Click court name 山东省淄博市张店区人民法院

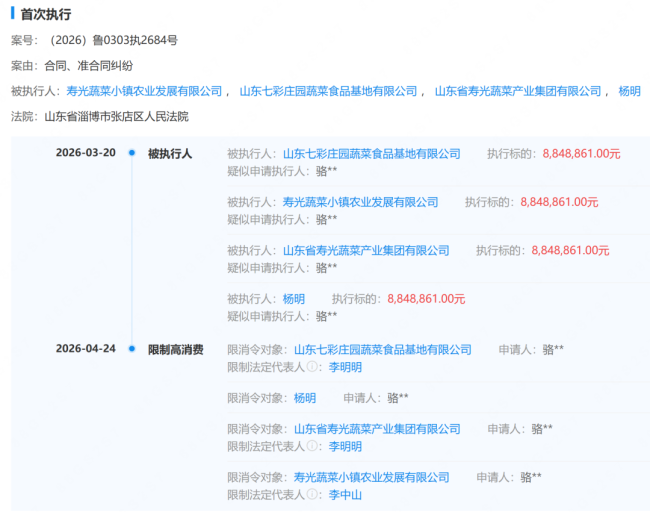pyautogui.click(x=116, y=117)
